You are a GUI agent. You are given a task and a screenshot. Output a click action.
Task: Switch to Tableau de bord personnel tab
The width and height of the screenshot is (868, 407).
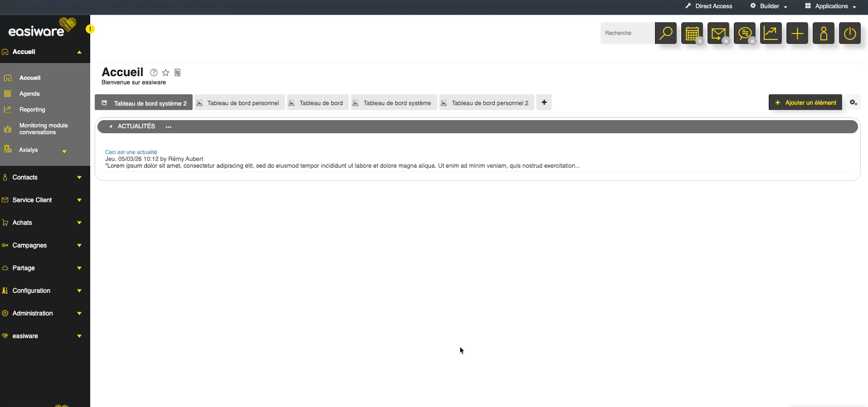click(240, 103)
